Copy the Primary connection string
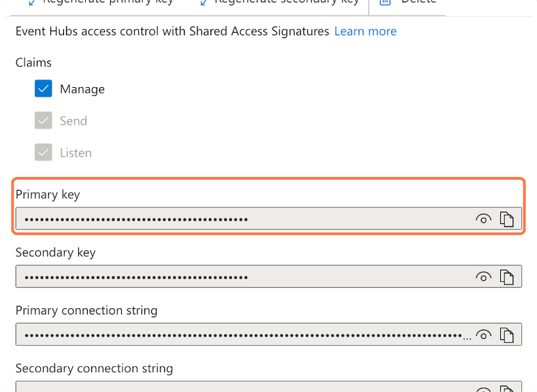This screenshot has width=537, height=392. 506,335
